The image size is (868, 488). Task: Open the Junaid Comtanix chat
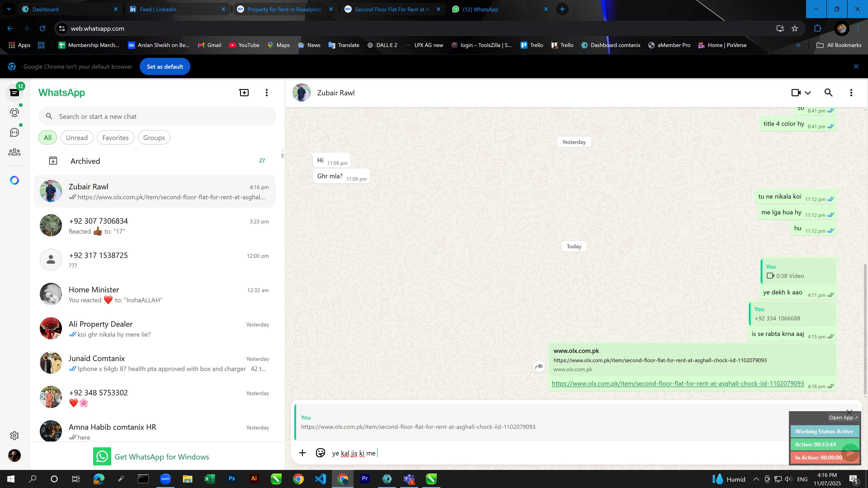155,363
